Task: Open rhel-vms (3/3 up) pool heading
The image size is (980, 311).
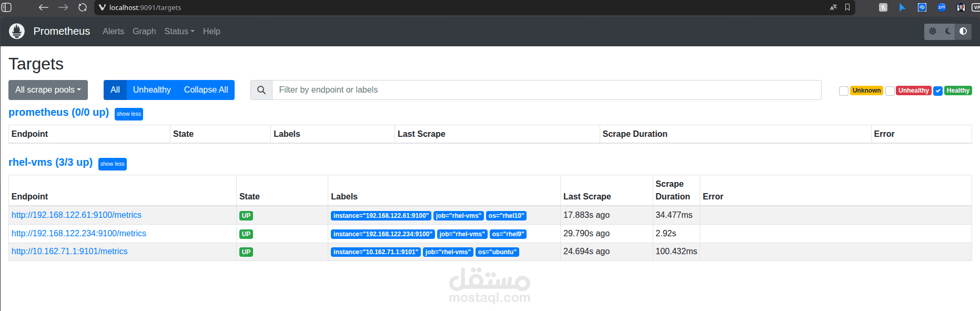Action: (50, 162)
